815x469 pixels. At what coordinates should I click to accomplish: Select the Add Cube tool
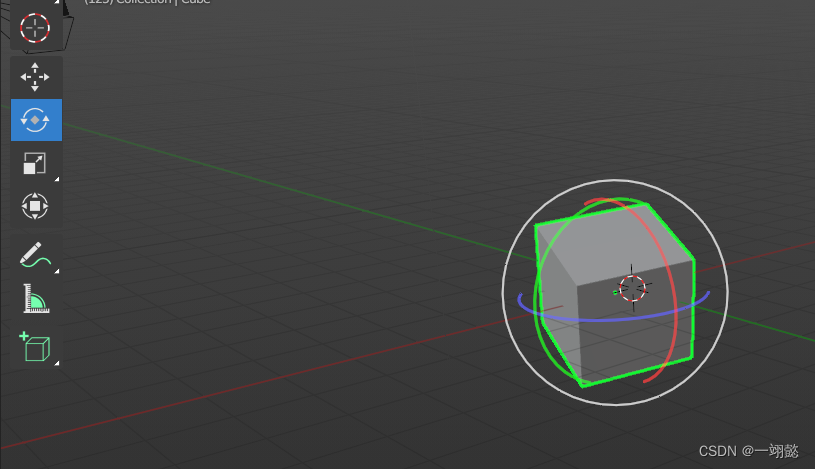pyautogui.click(x=35, y=346)
